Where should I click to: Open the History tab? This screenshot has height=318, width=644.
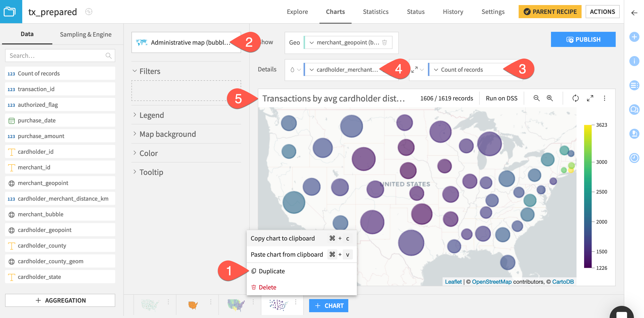pos(453,12)
